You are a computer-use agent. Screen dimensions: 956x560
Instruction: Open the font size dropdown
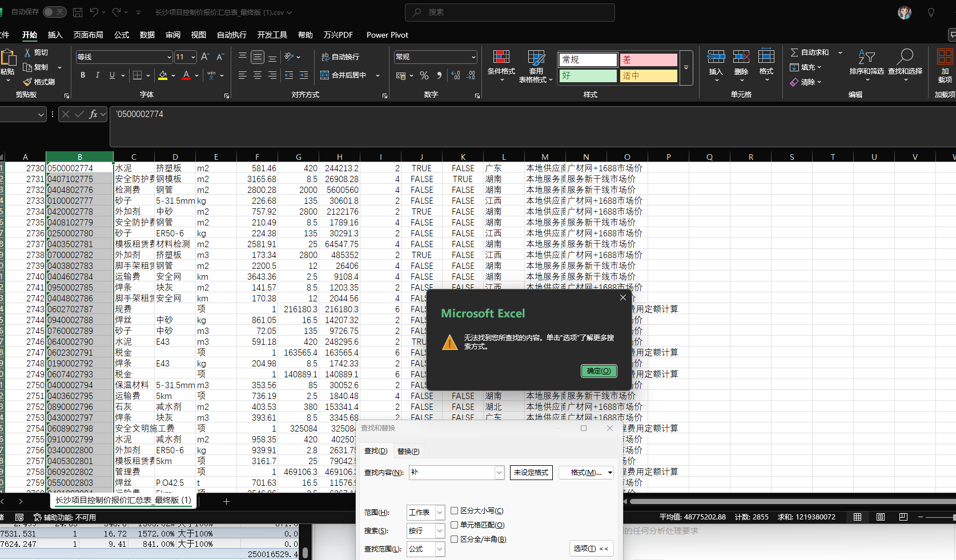(x=193, y=57)
